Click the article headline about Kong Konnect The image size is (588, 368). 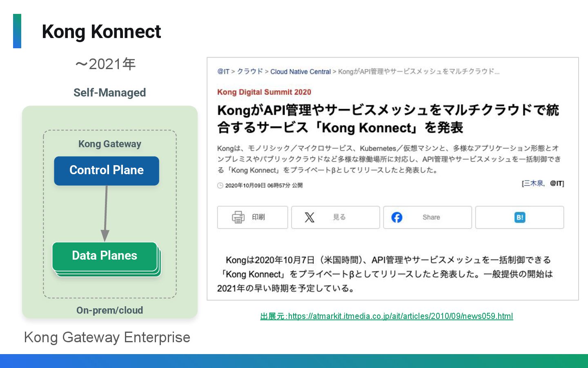388,119
